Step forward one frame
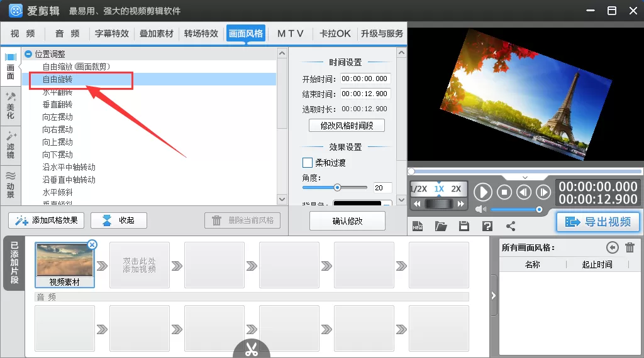Viewport: 644px width, 358px height. coord(543,192)
